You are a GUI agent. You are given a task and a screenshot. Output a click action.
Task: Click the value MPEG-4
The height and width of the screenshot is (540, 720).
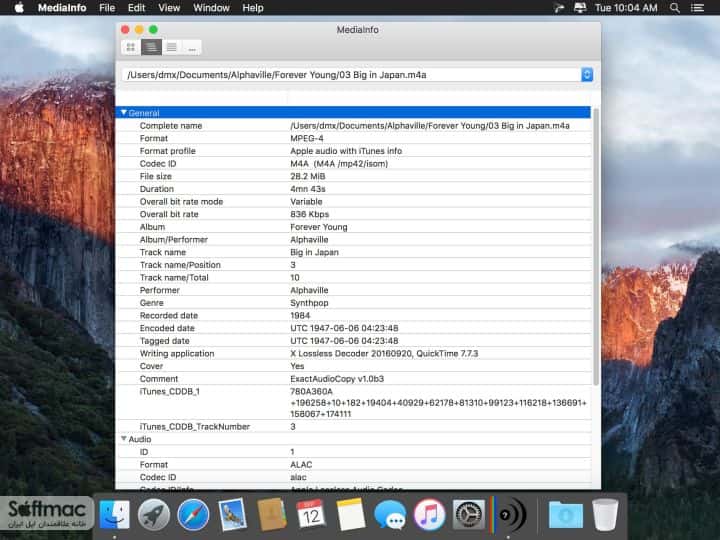click(x=307, y=138)
